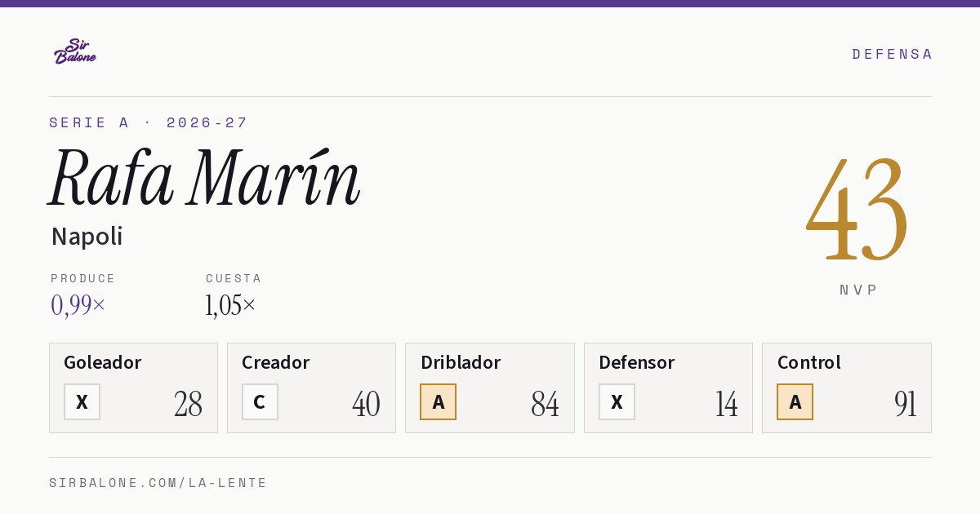Click the Rafa Marín player name
This screenshot has height=514, width=980.
click(204, 177)
